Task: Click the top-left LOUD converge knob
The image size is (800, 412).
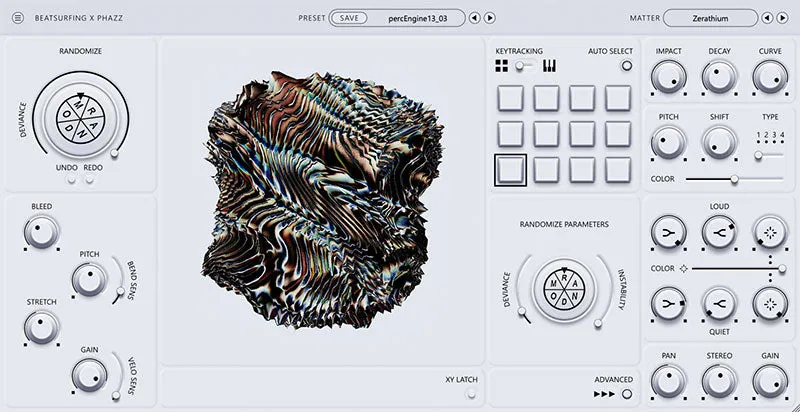Action: (x=668, y=233)
